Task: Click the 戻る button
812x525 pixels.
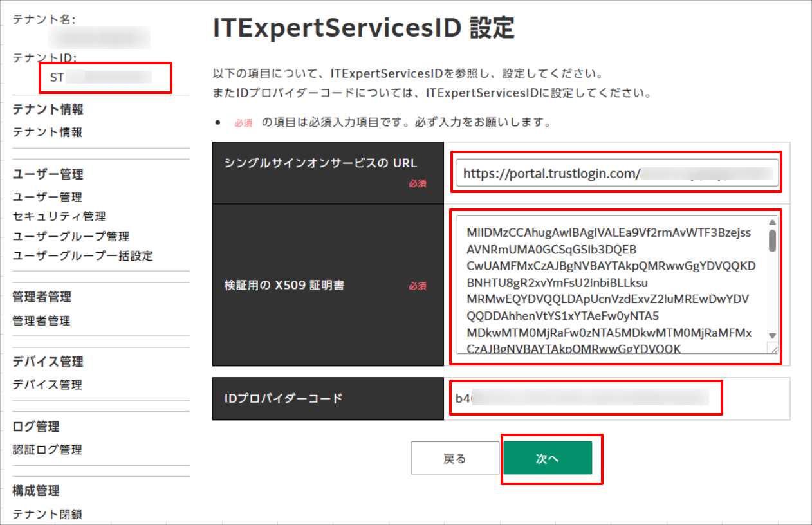Action: tap(455, 458)
